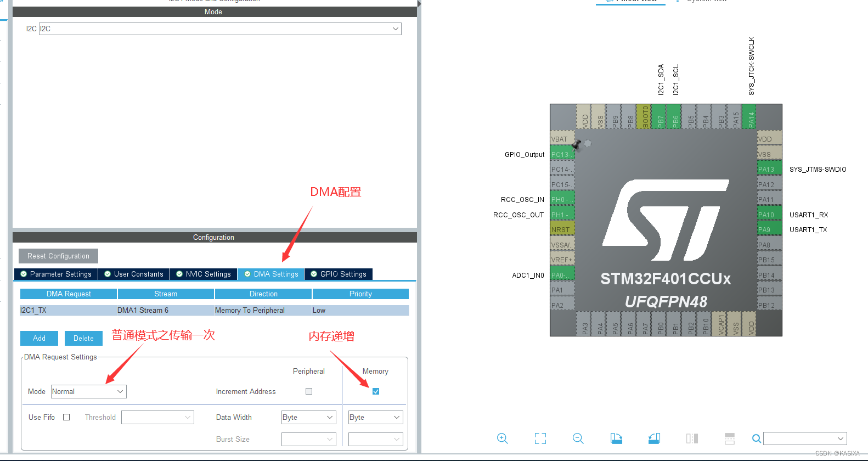Open the Memory Burst Size dropdown

click(x=376, y=439)
